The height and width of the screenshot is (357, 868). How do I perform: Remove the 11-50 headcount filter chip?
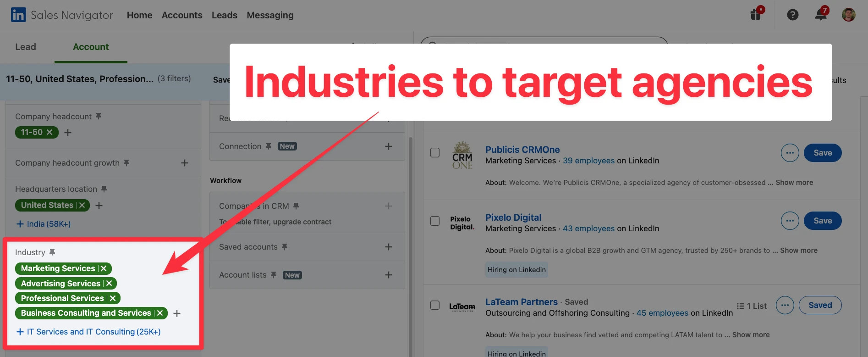tap(49, 132)
